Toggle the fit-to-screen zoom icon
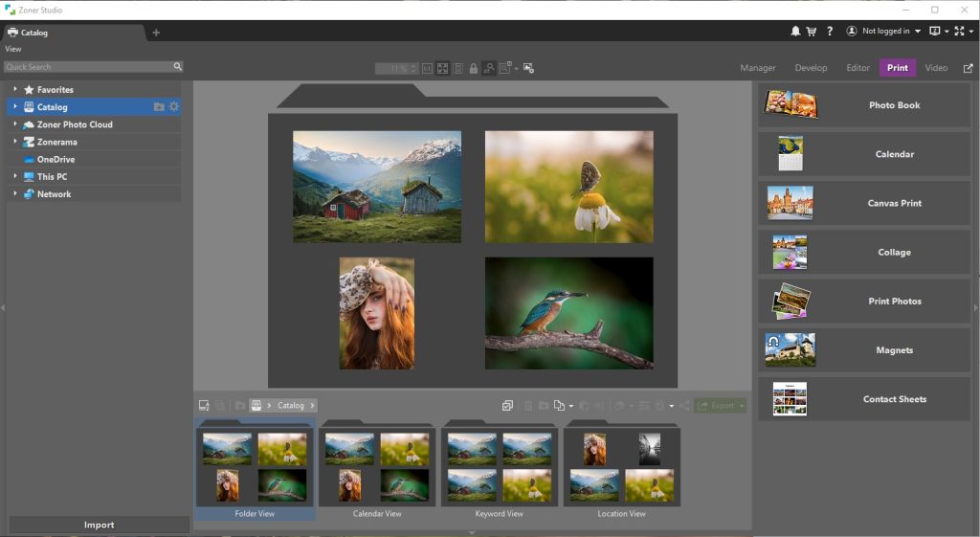 click(x=442, y=68)
